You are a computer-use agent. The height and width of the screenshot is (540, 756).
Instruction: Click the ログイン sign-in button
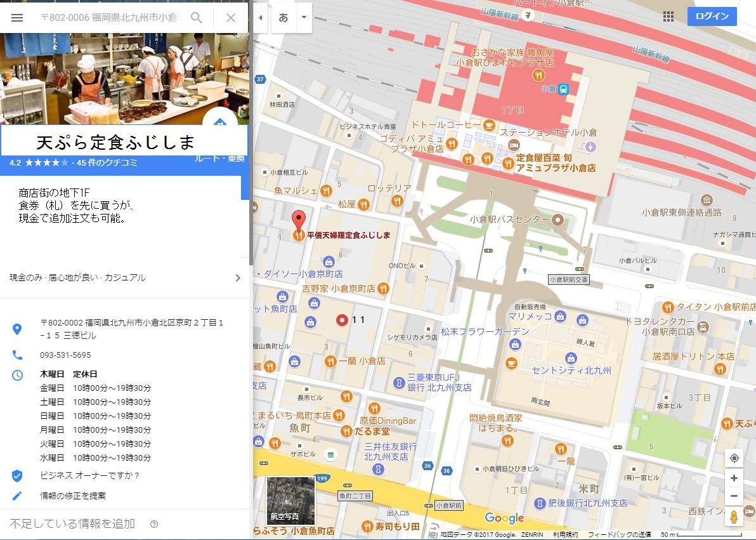pos(712,16)
